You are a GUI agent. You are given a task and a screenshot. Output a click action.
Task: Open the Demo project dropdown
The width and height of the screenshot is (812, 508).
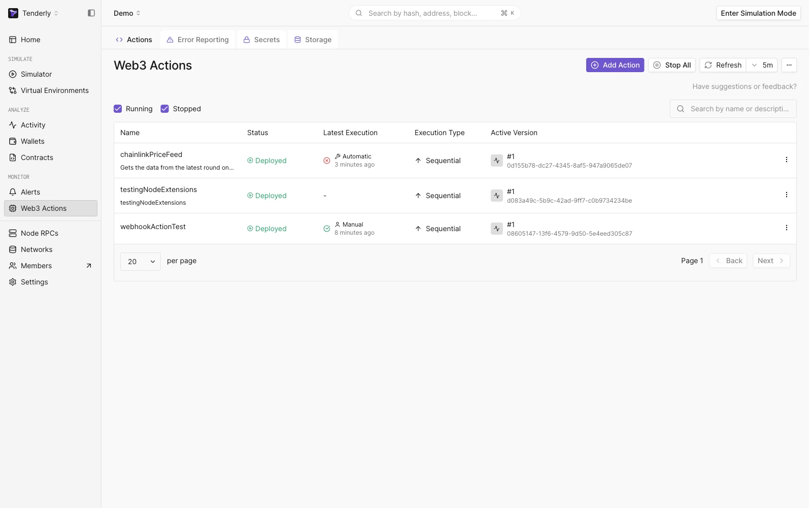(x=127, y=13)
